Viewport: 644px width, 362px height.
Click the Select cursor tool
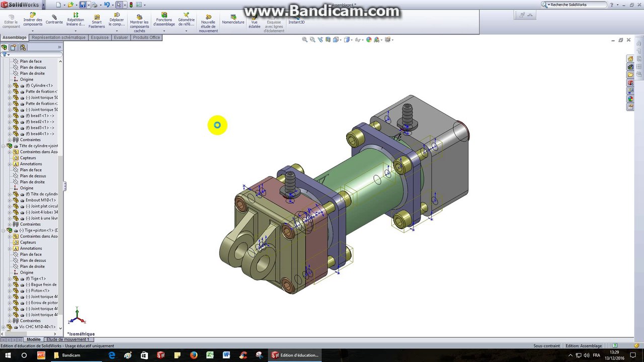point(119,5)
